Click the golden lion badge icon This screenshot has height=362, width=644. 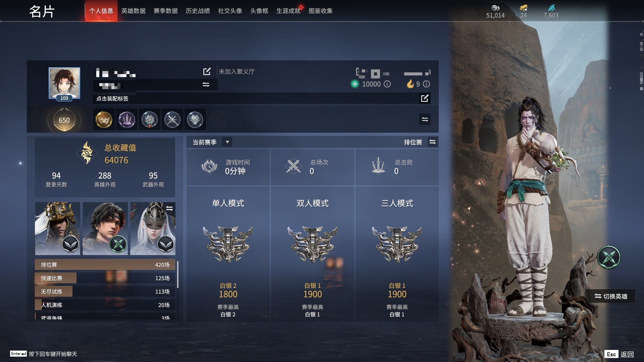(x=104, y=120)
